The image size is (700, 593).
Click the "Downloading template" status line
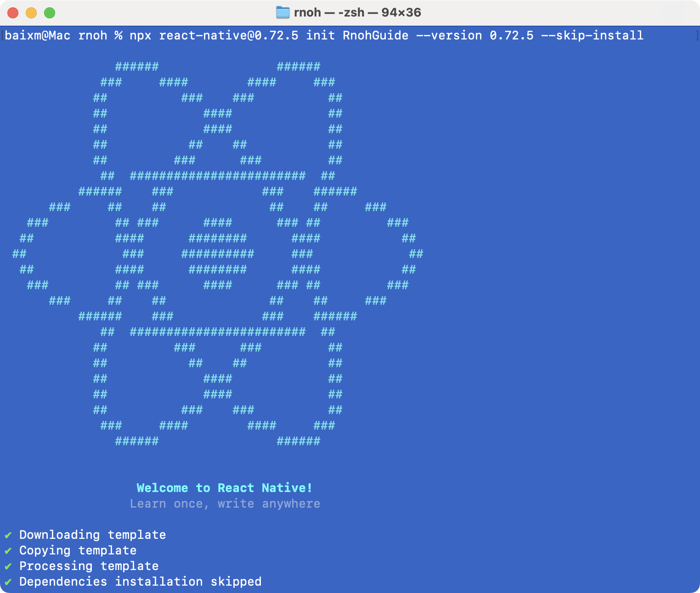coord(92,535)
